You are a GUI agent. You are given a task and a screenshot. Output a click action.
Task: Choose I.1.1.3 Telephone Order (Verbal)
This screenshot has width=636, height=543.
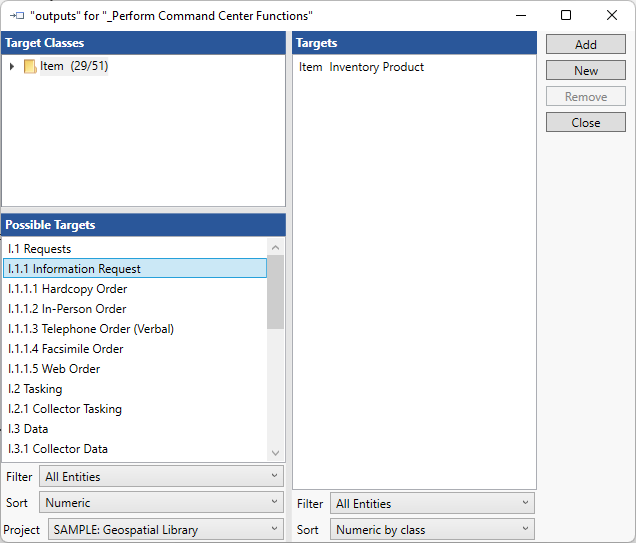tap(91, 329)
